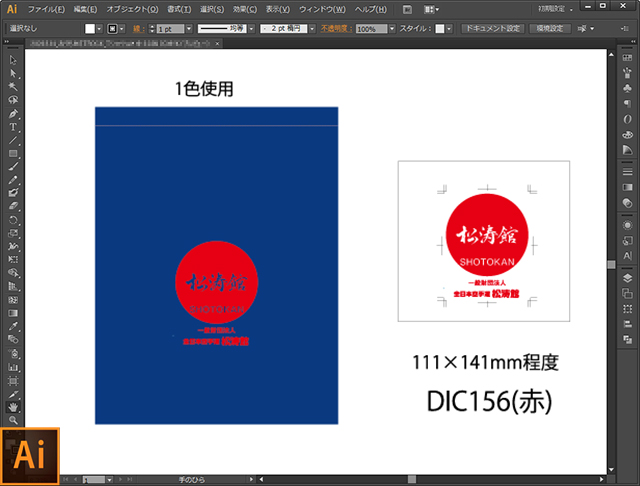This screenshot has width=640, height=486.
Task: Open the stroke weight dropdown
Action: [x=189, y=29]
